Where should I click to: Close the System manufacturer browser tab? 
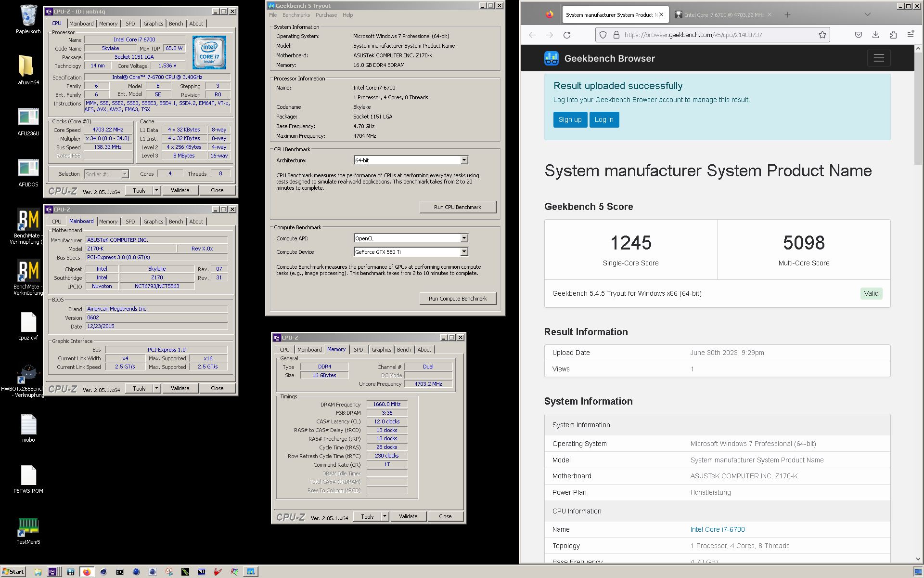coord(661,15)
